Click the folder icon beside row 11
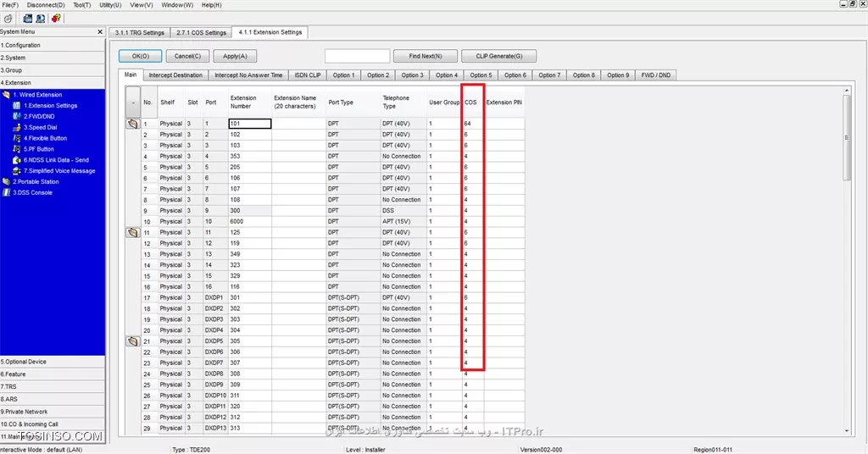 click(133, 233)
